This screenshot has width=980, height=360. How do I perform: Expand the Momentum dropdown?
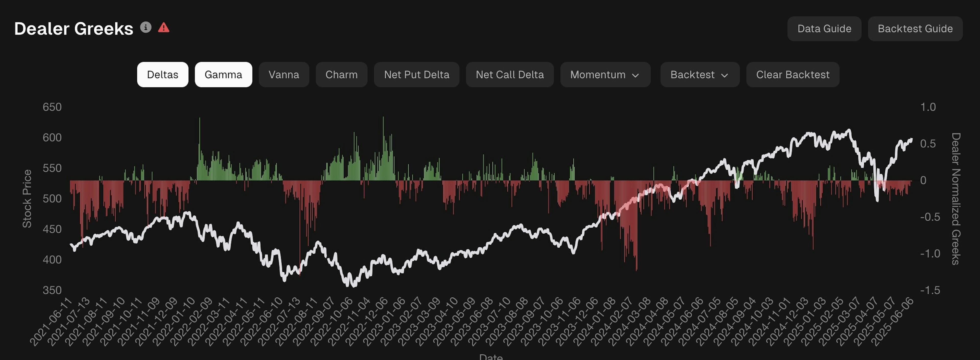(605, 75)
